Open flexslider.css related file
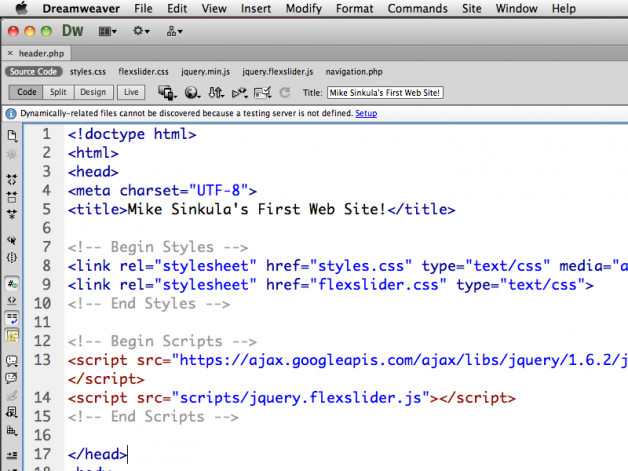This screenshot has width=628, height=471. (x=143, y=72)
